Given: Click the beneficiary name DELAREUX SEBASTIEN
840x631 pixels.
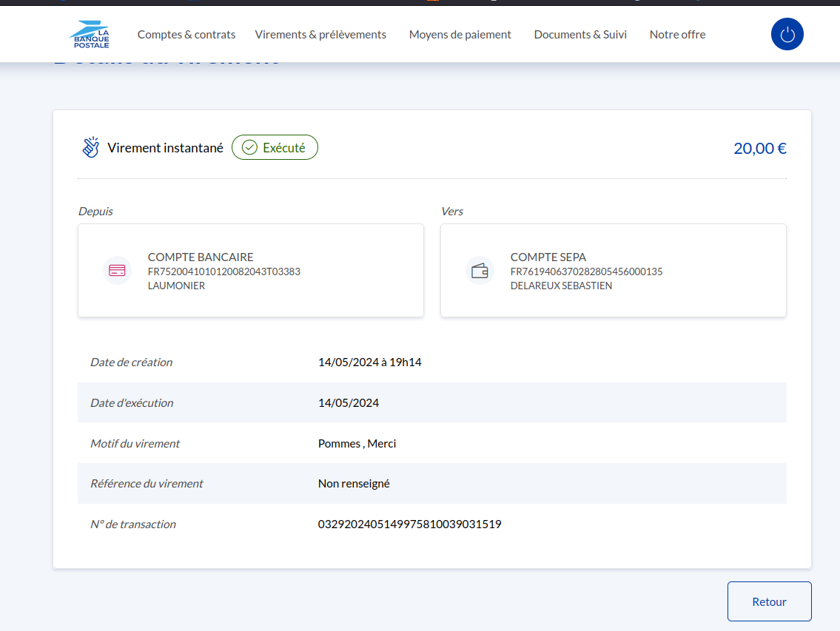Looking at the screenshot, I should (561, 286).
